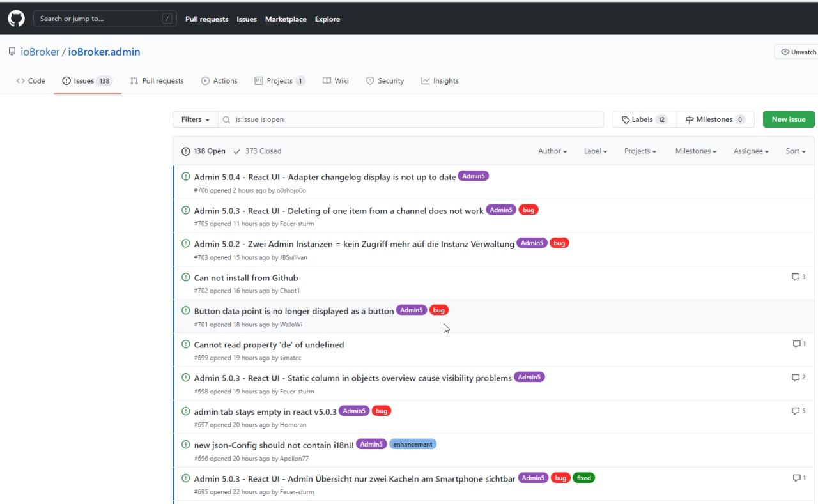Viewport: 818px width, 504px height.
Task: Open the ioBroker owner link
Action: (x=40, y=52)
